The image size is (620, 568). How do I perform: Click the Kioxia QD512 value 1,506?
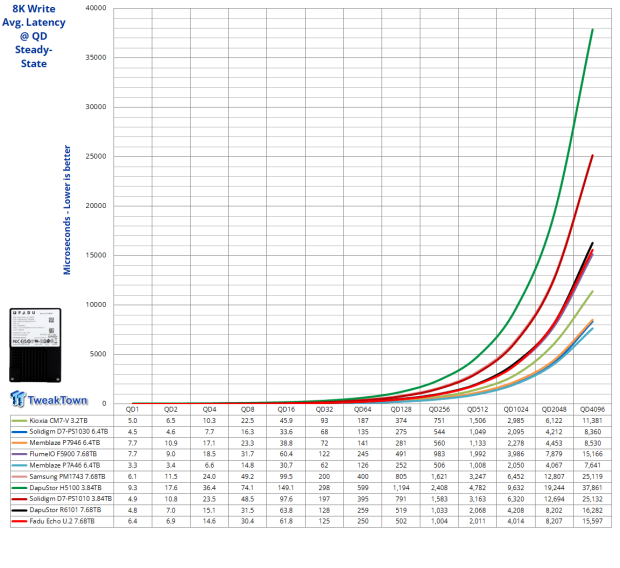478,420
